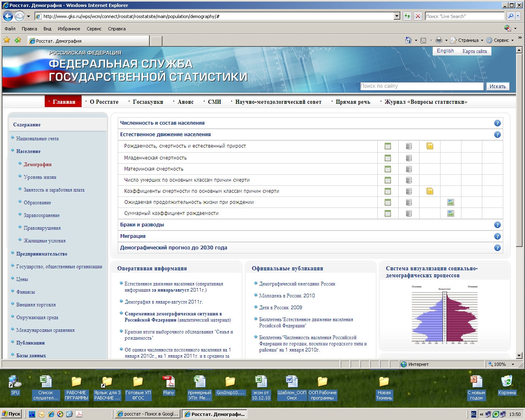This screenshot has height=420, width=525.
Task: Open database icon for Суммарный коэффициент рождаемости
Action: point(409,213)
